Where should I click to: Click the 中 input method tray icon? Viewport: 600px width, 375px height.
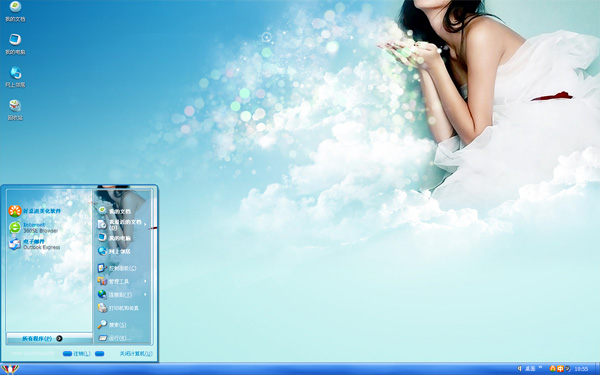560,368
